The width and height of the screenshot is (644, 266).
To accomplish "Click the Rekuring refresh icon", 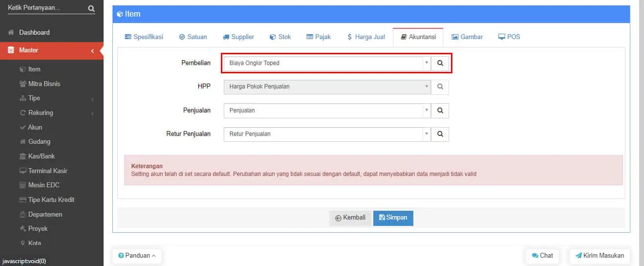I will tap(22, 113).
